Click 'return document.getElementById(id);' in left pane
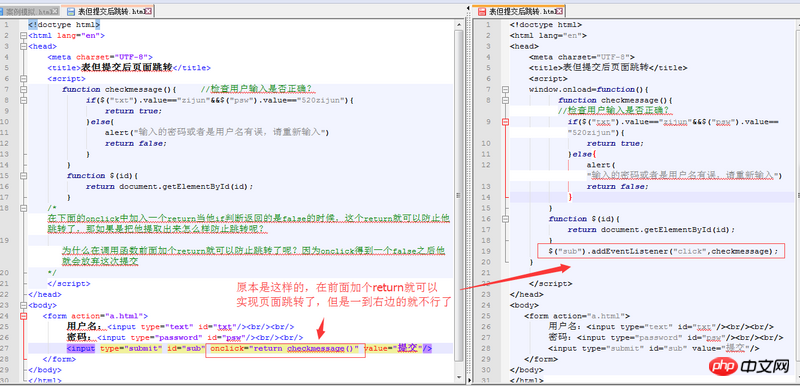The width and height of the screenshot is (800, 386). (x=169, y=186)
